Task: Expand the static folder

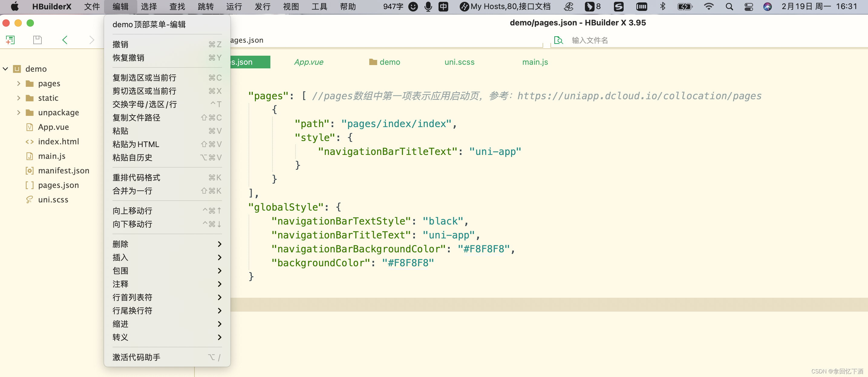Action: click(x=18, y=98)
